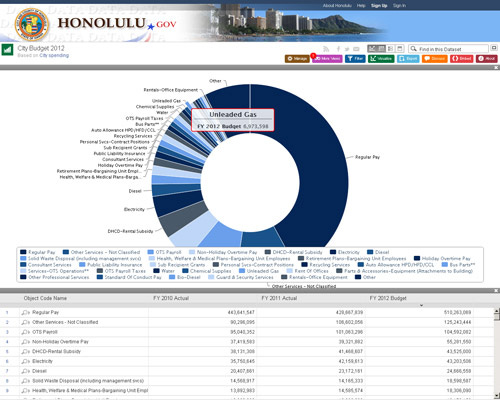Open sort dropdown arrow under FY 2012 Budget

[421, 305]
